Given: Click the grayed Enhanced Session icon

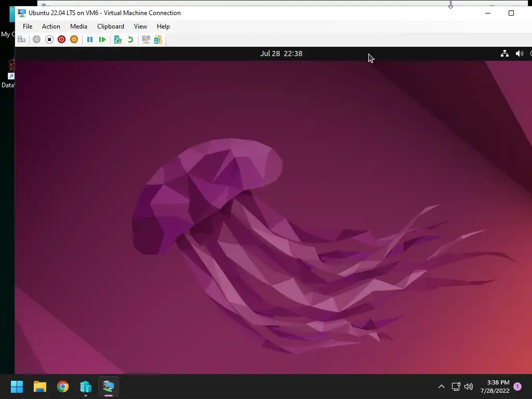Looking at the screenshot, I should tap(146, 39).
